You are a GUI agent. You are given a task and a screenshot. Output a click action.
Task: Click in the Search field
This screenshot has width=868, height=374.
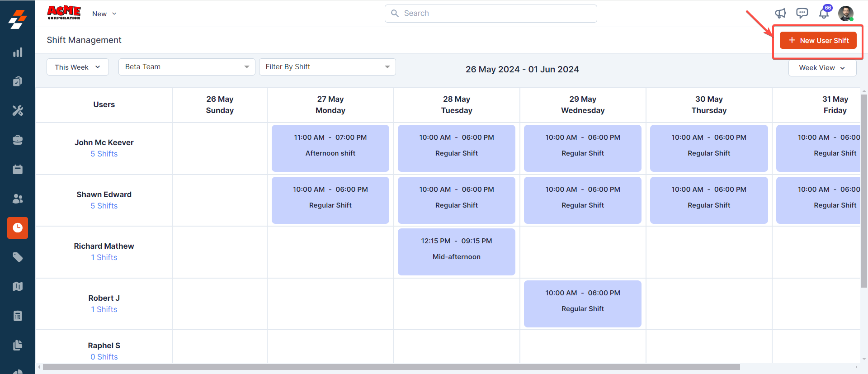click(x=491, y=14)
